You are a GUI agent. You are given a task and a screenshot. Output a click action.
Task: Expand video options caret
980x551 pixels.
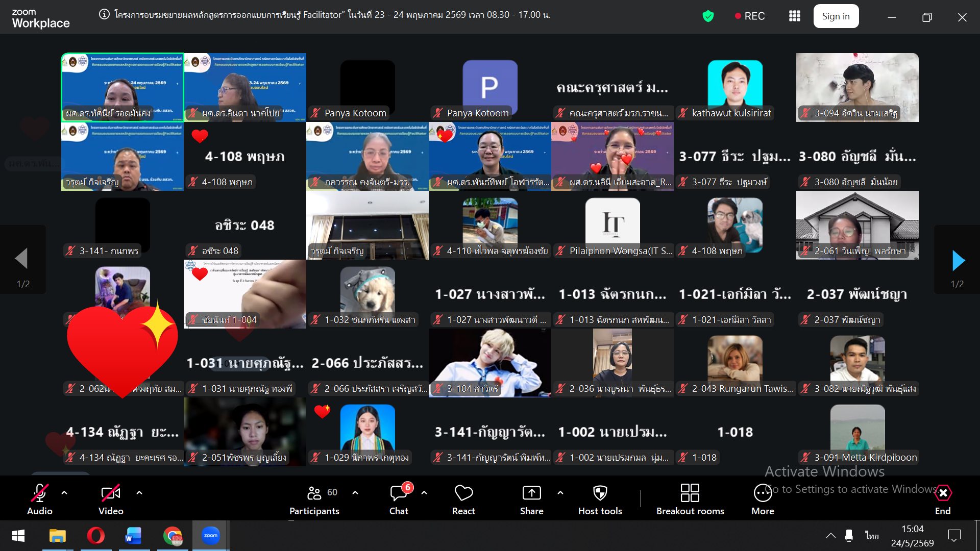pos(139,493)
